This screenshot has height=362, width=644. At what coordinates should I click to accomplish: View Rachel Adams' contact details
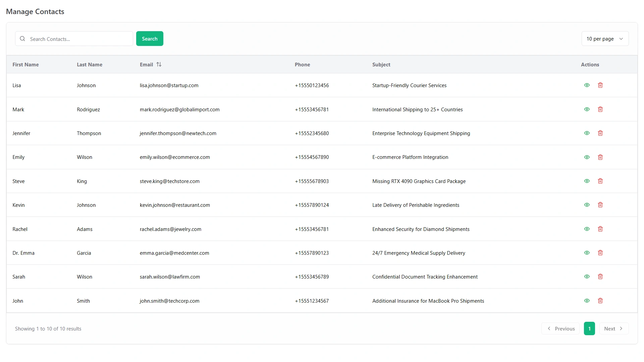pyautogui.click(x=587, y=229)
